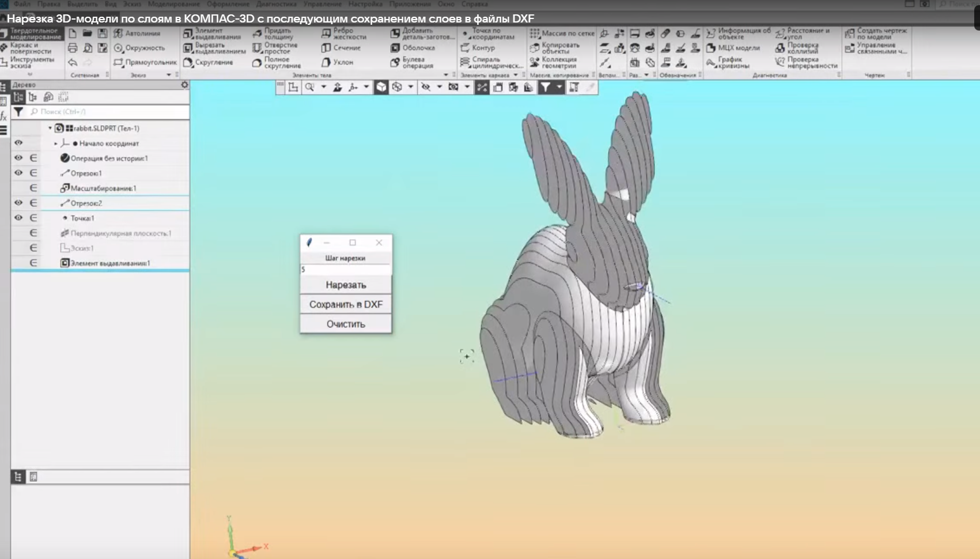Image resolution: width=980 pixels, height=559 pixels.
Task: Run Проверка коллизий
Action: click(797, 48)
